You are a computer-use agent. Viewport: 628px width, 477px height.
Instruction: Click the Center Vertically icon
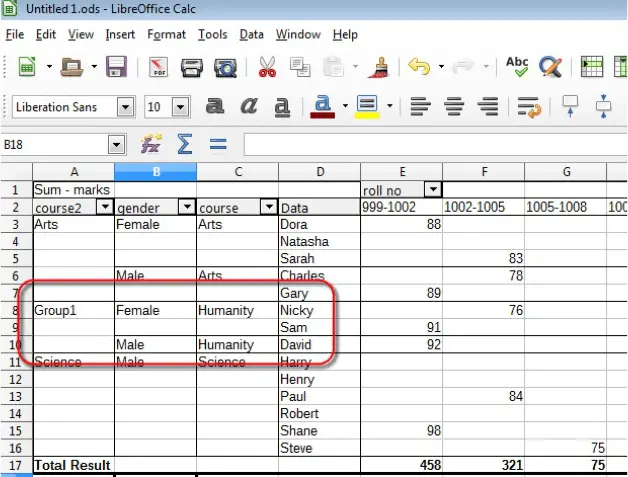[x=604, y=106]
